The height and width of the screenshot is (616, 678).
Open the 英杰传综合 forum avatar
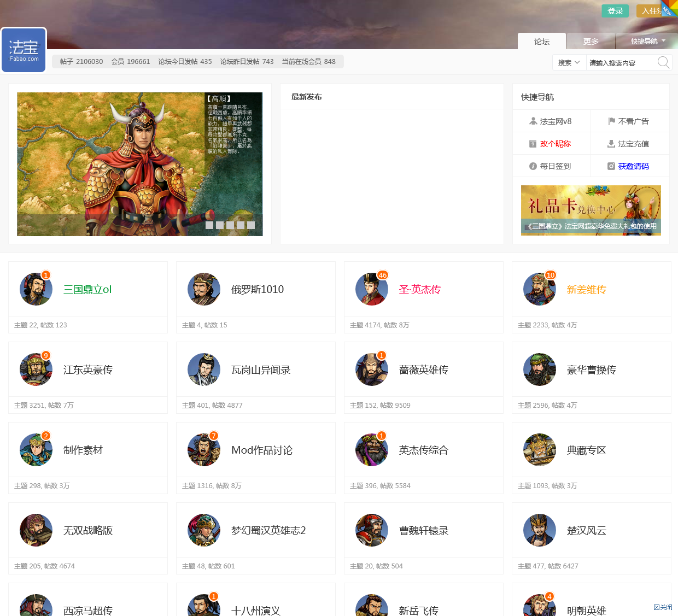point(372,450)
